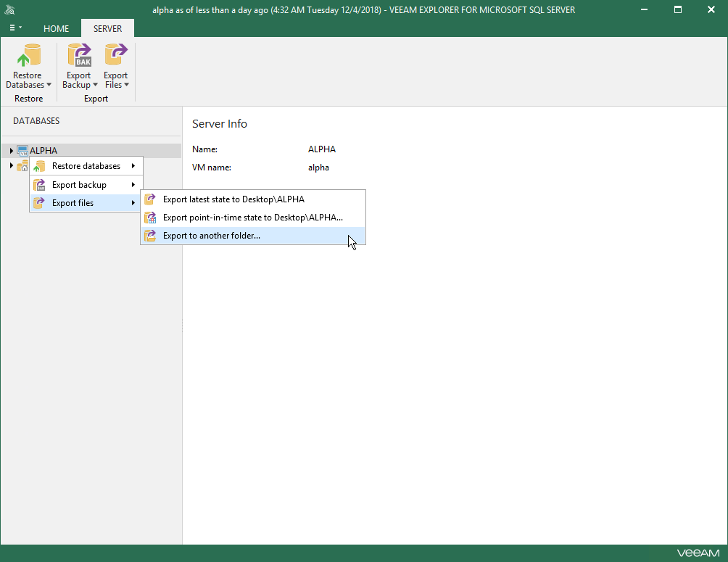Viewport: 728px width, 562px height.
Task: Click the Restore Databases ribbon icon
Action: point(29,56)
